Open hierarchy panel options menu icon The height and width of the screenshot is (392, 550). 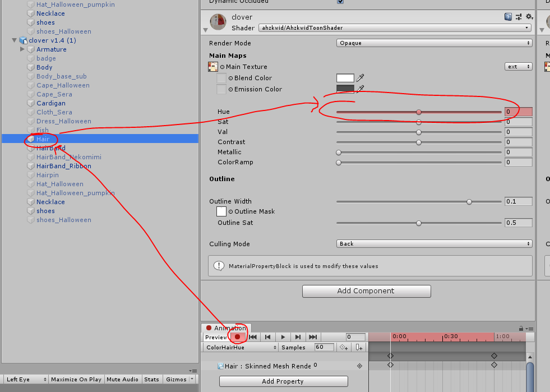192,371
